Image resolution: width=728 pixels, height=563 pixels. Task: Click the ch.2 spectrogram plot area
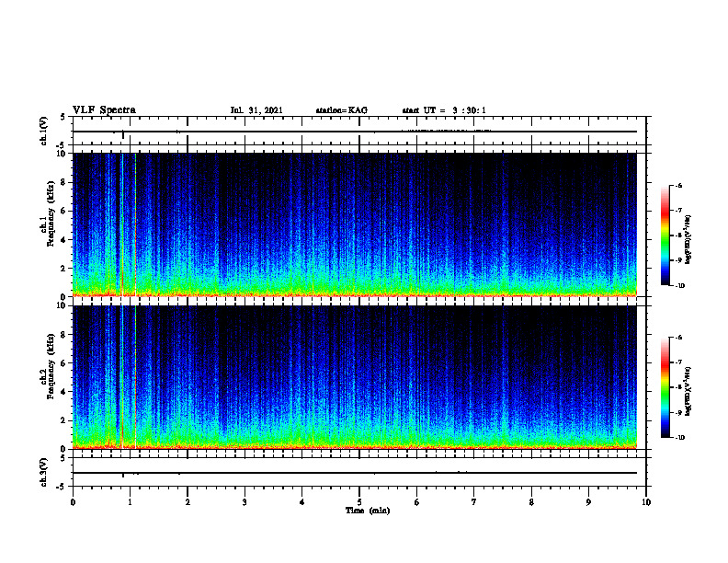pos(355,377)
